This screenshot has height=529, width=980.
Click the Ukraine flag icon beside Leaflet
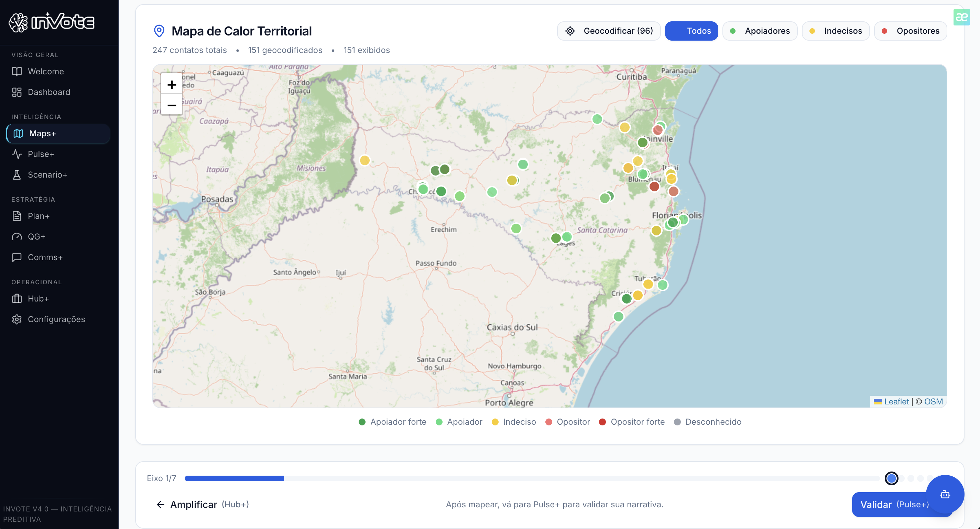(878, 402)
